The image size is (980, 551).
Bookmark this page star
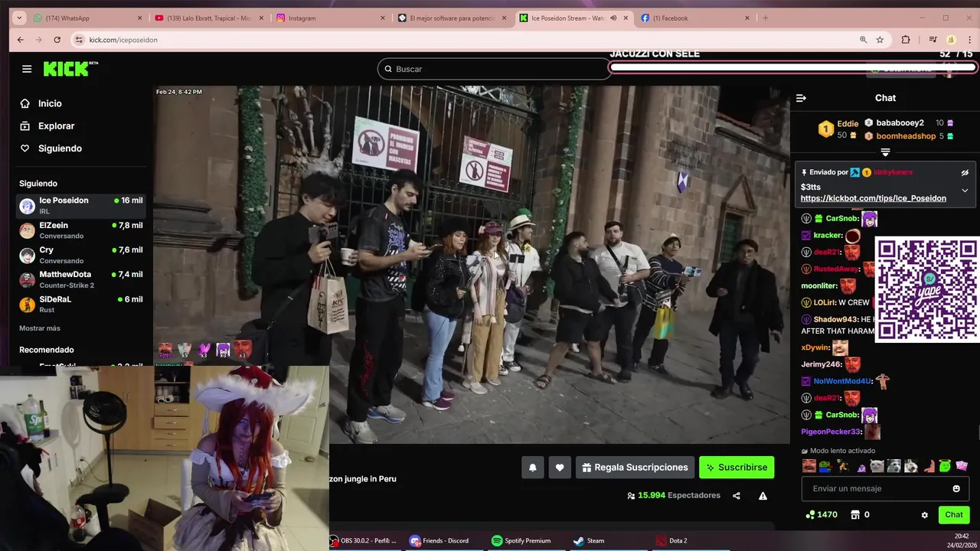[x=880, y=40]
